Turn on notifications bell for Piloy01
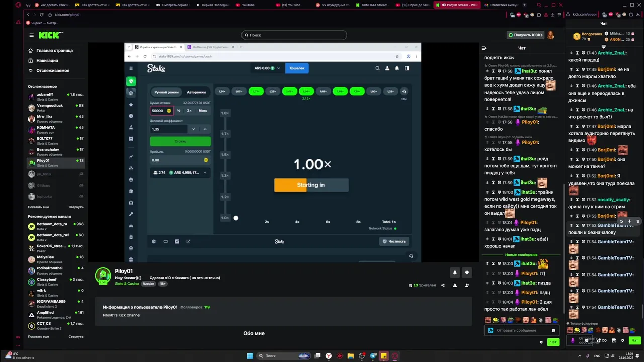The width and height of the screenshot is (644, 362). click(455, 273)
